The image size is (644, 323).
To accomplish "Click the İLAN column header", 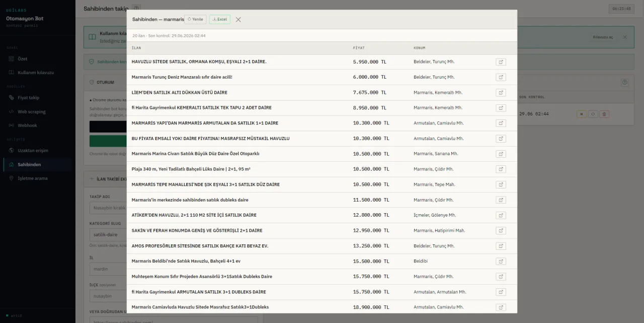I will pos(136,48).
